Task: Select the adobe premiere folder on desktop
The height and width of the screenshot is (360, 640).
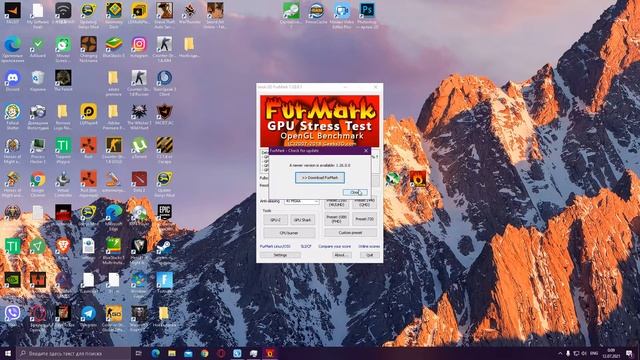Action: pyautogui.click(x=113, y=83)
